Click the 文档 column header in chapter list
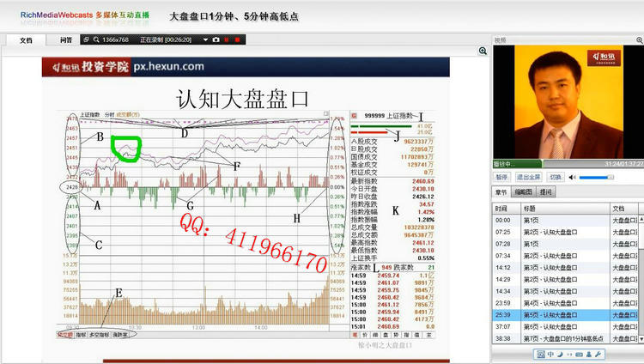This screenshot has height=364, width=644. point(623,209)
